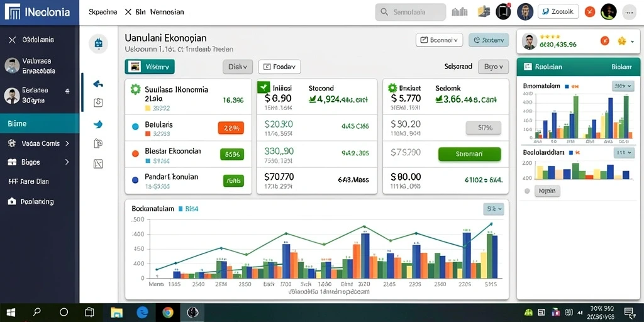
Task: Click the robot icon above the sidebar
Action: coord(98,43)
